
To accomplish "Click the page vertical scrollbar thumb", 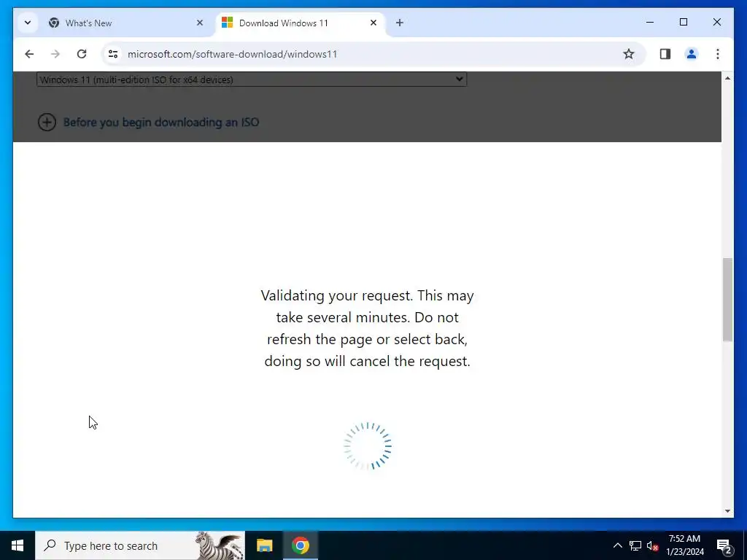I will (727, 300).
